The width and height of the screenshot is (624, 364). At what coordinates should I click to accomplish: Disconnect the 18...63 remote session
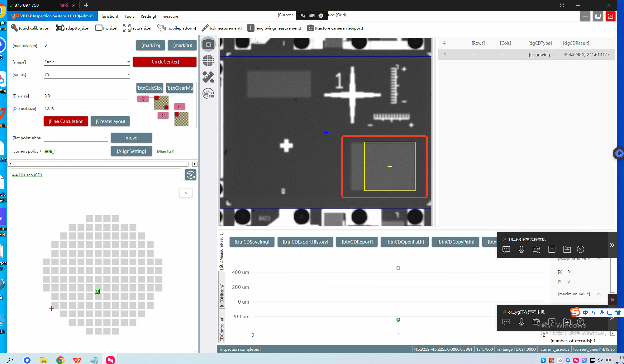pos(580,249)
